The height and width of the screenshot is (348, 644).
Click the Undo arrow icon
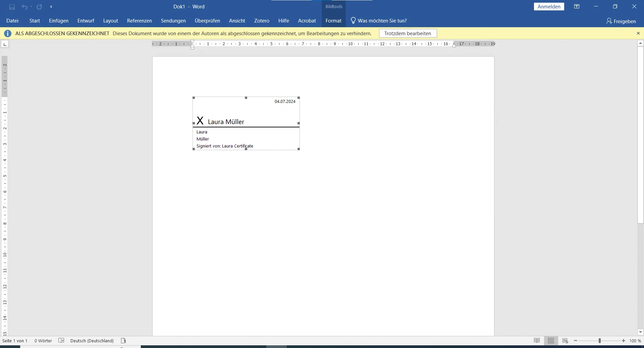(x=24, y=7)
